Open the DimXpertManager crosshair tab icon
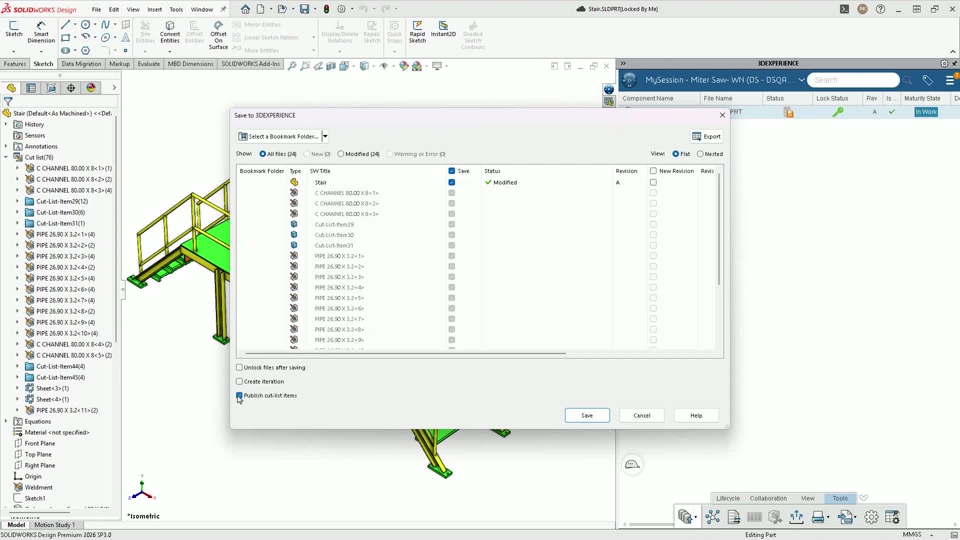960x540 pixels. point(71,88)
